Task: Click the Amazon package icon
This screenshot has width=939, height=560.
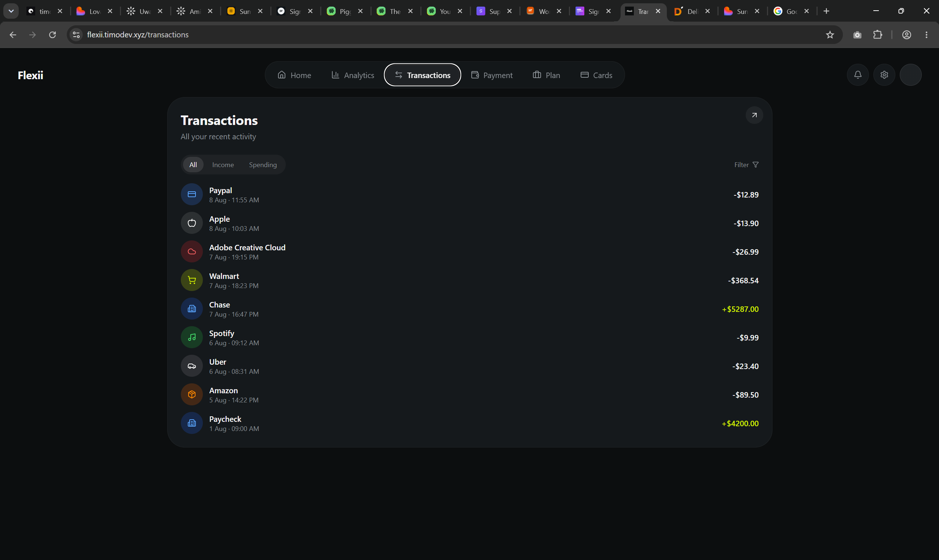Action: point(192,395)
